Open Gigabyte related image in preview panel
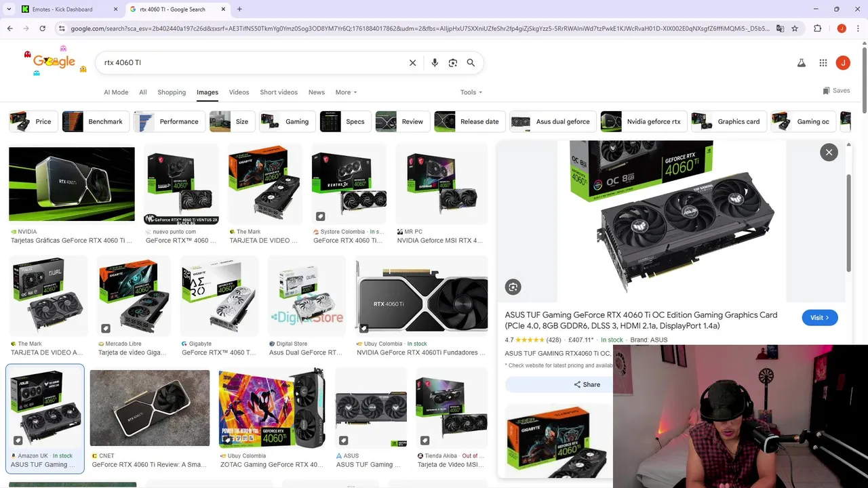The image size is (868, 488). coord(557,441)
